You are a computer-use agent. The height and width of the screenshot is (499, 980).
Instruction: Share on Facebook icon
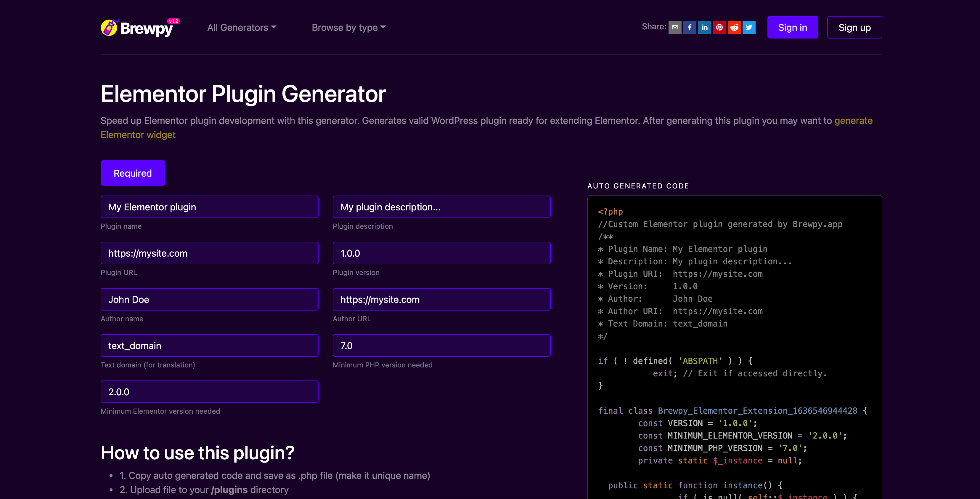(x=690, y=27)
